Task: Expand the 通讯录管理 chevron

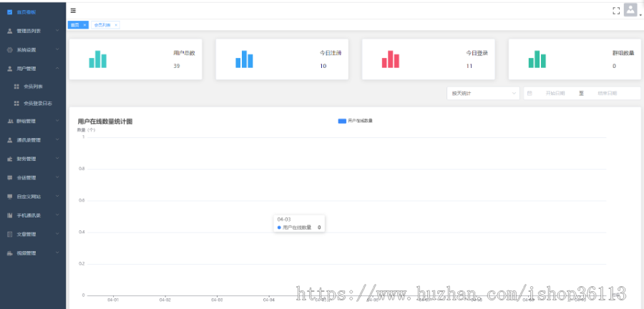Action: 57,139
